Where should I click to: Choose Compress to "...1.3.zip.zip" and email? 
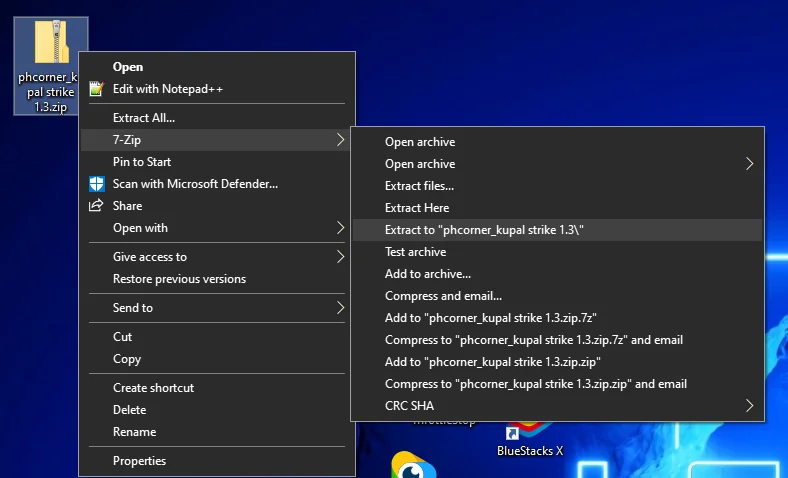point(557,384)
